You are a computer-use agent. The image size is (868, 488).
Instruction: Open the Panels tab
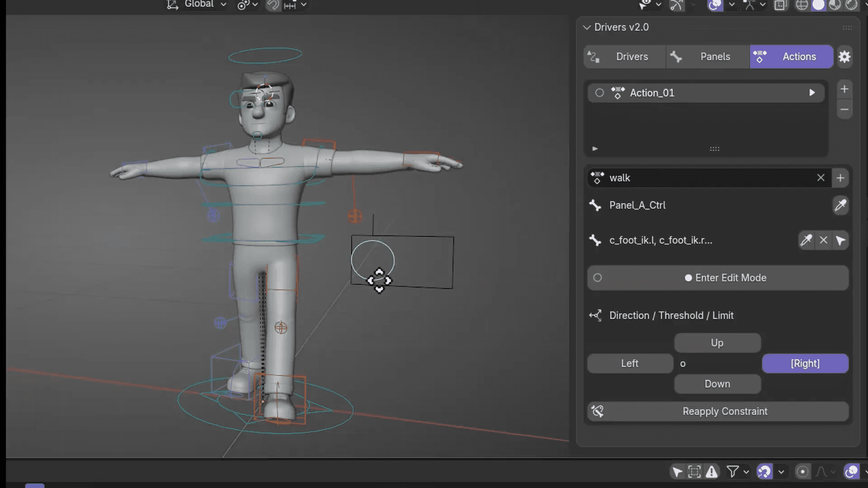[x=714, y=56]
